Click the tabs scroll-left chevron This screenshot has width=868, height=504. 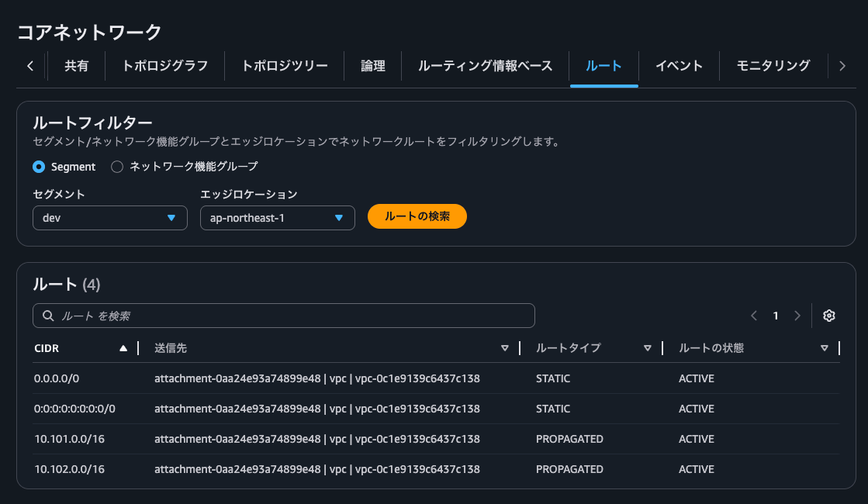pyautogui.click(x=30, y=66)
